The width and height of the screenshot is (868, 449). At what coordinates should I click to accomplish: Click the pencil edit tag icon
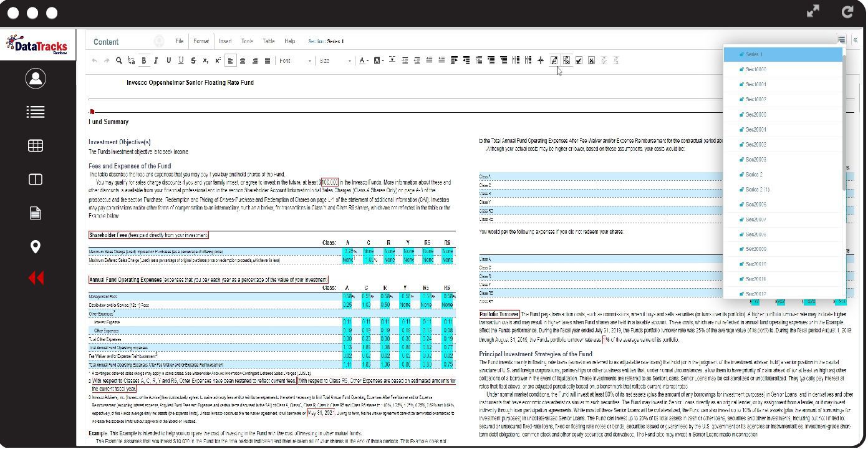tap(554, 60)
